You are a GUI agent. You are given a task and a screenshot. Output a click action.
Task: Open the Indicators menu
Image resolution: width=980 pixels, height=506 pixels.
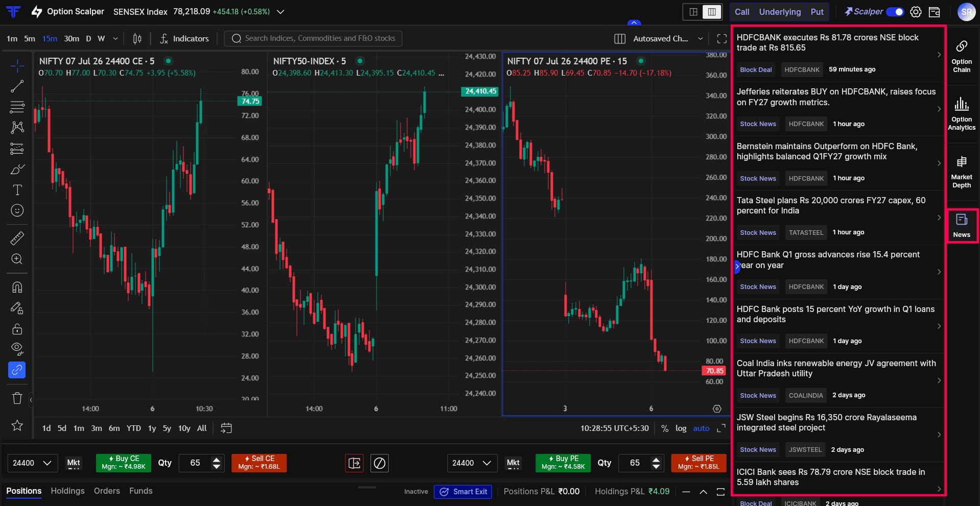[184, 39]
